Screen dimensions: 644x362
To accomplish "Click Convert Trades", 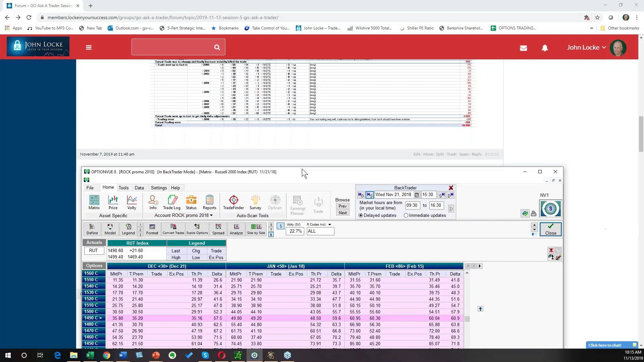I will pos(173,229).
